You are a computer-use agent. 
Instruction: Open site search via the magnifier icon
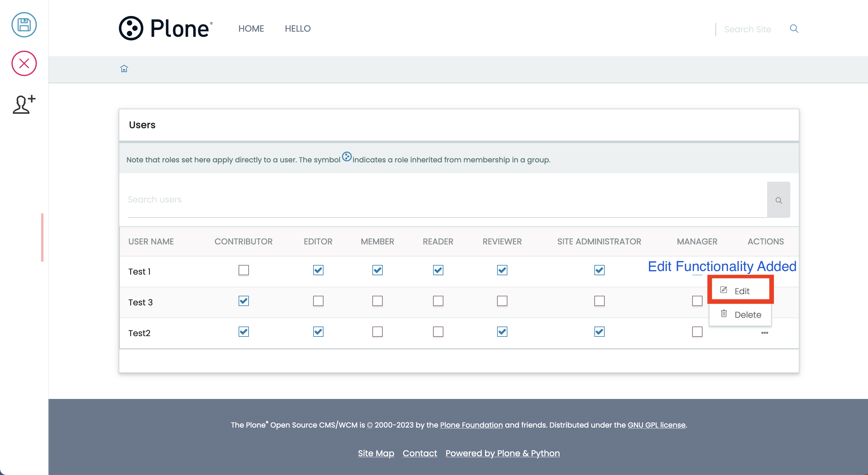[x=794, y=29]
